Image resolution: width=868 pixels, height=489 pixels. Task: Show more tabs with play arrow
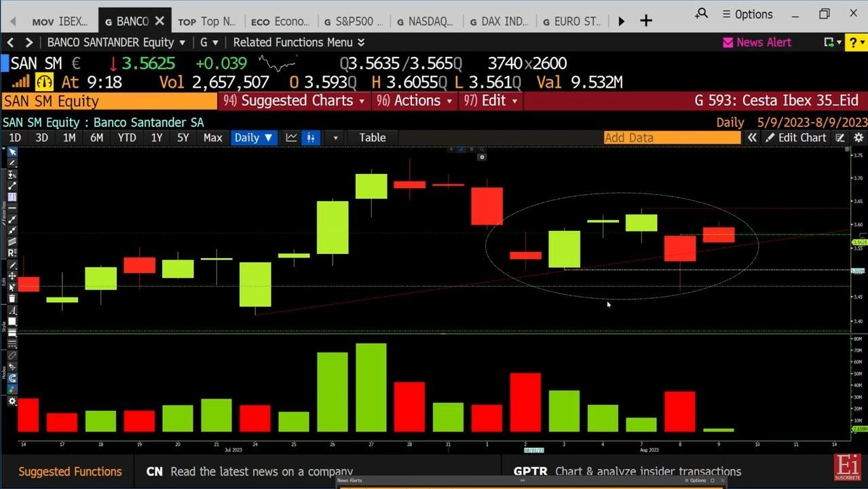621,21
